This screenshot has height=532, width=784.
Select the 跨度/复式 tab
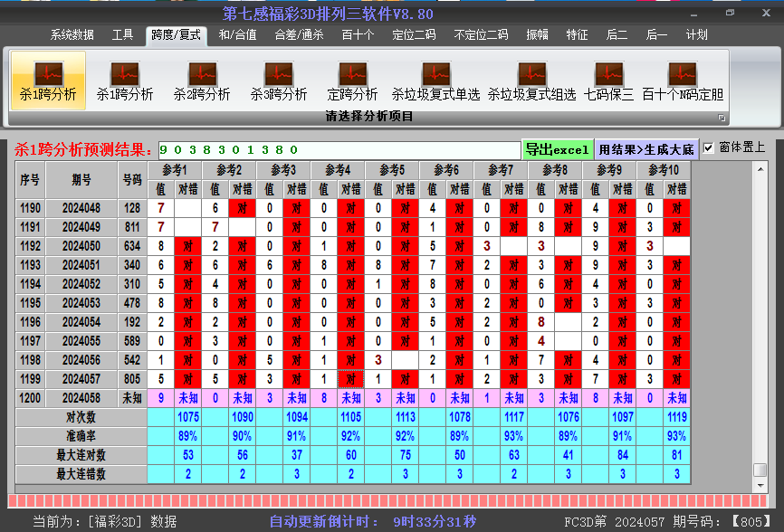176,35
